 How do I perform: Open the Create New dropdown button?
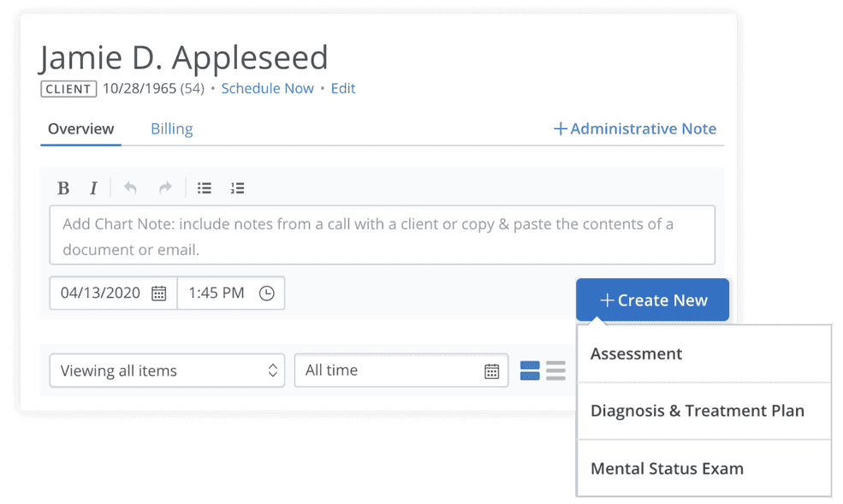pos(652,299)
